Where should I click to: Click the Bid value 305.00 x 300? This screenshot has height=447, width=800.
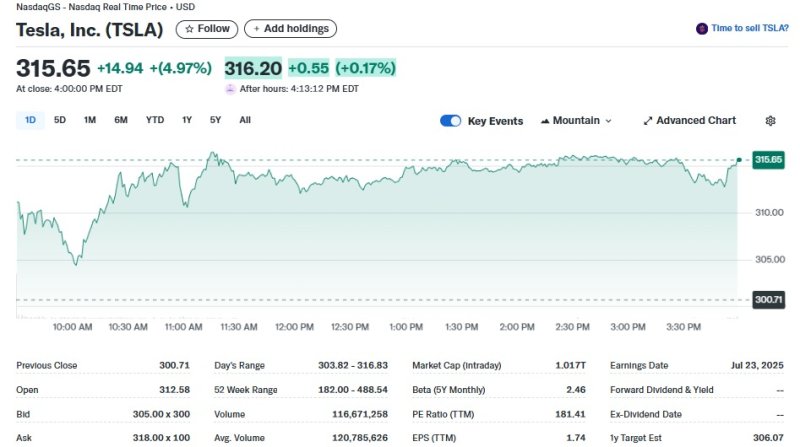point(161,414)
